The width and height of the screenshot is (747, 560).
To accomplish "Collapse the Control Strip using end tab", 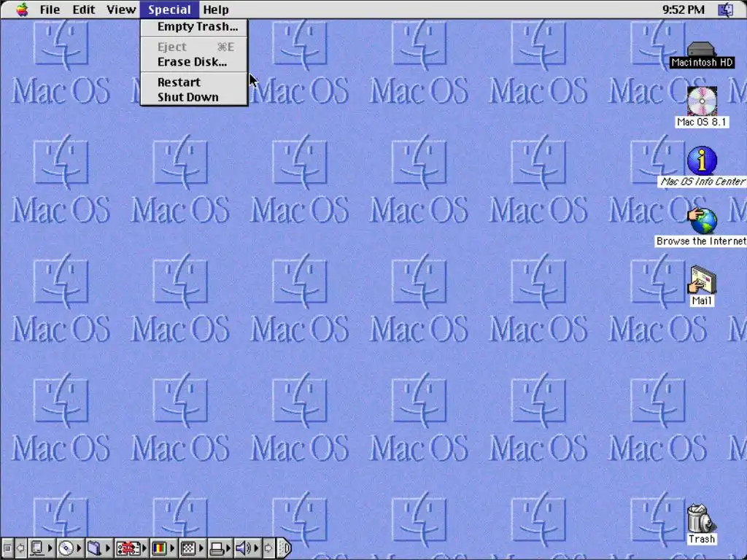I will (285, 548).
